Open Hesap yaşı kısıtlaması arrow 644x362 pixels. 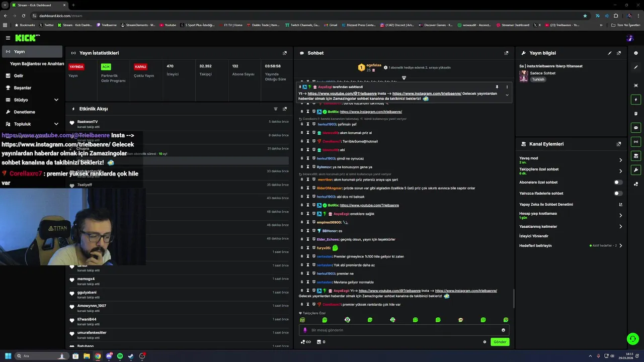click(x=620, y=215)
